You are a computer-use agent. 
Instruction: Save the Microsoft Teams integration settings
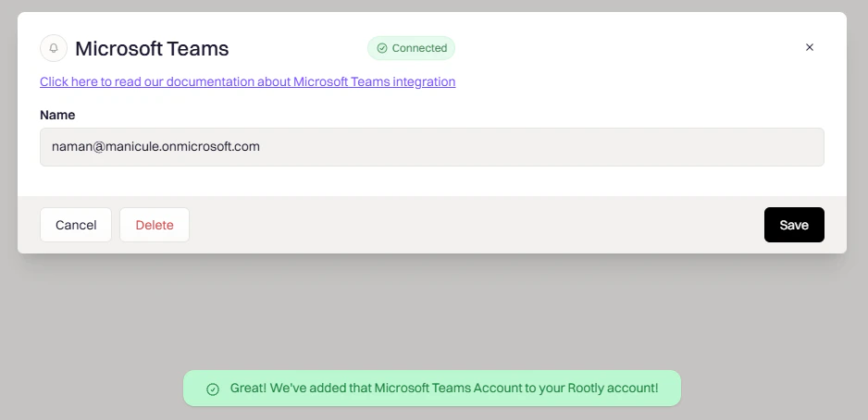click(x=794, y=225)
